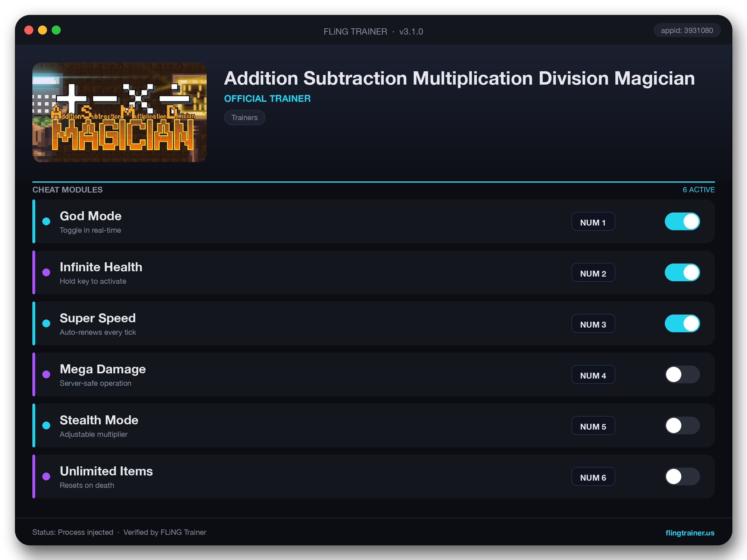
Task: Select the NUM 3 hotkey badge
Action: point(593,324)
